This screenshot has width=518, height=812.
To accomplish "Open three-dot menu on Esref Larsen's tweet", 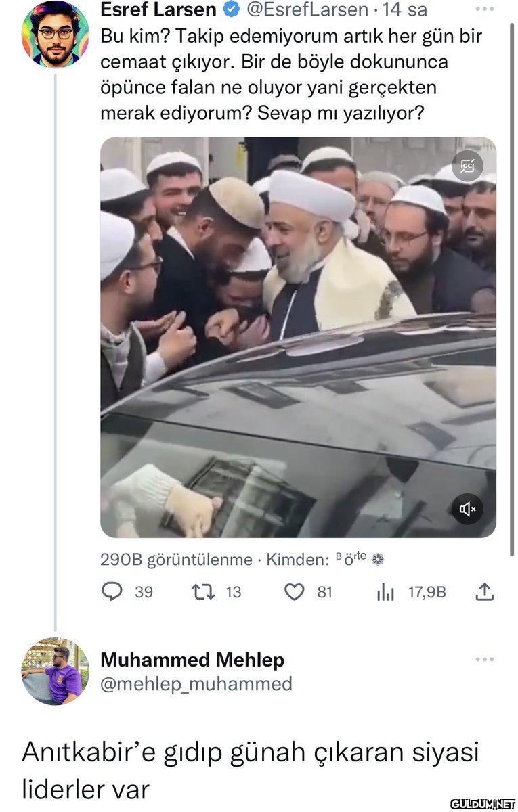I will tap(485, 9).
